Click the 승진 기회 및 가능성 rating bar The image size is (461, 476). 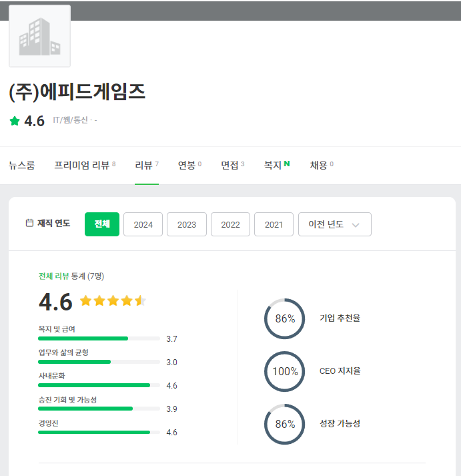(99, 409)
